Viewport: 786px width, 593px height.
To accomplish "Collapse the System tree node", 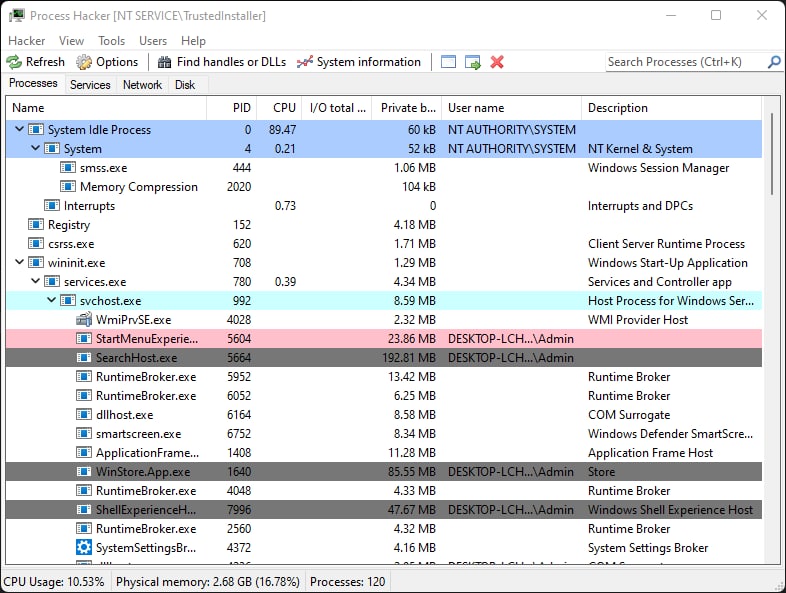I will (x=35, y=148).
